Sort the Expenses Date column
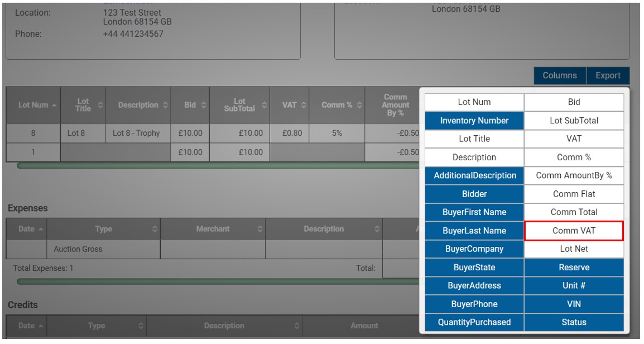 point(41,229)
